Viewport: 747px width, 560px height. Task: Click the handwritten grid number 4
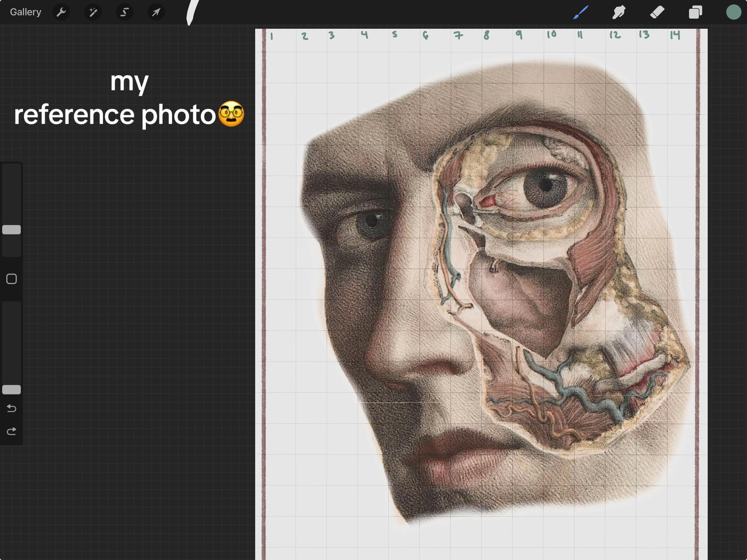tap(364, 34)
